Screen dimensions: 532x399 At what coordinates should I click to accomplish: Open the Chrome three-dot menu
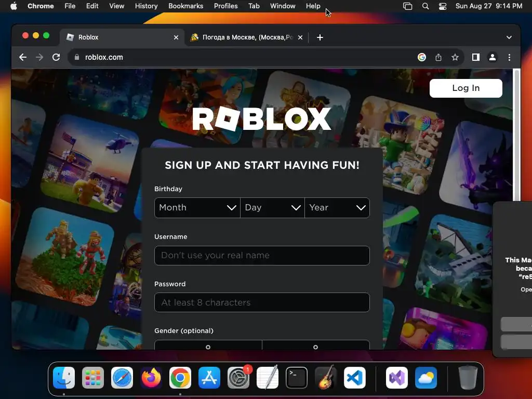[x=509, y=57]
